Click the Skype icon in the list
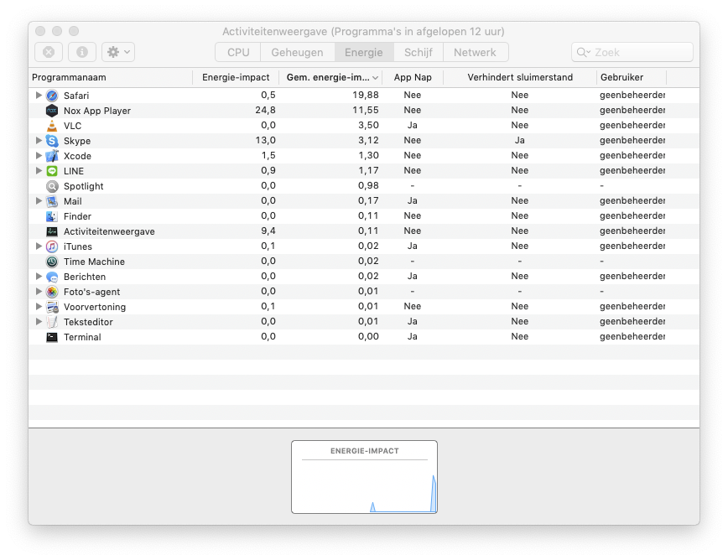The height and width of the screenshot is (560, 728). tap(52, 141)
